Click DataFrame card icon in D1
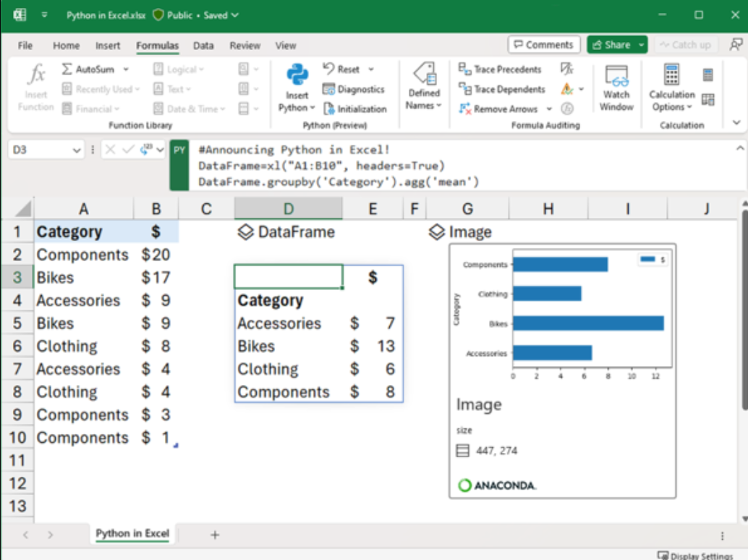This screenshot has height=560, width=748. point(246,232)
